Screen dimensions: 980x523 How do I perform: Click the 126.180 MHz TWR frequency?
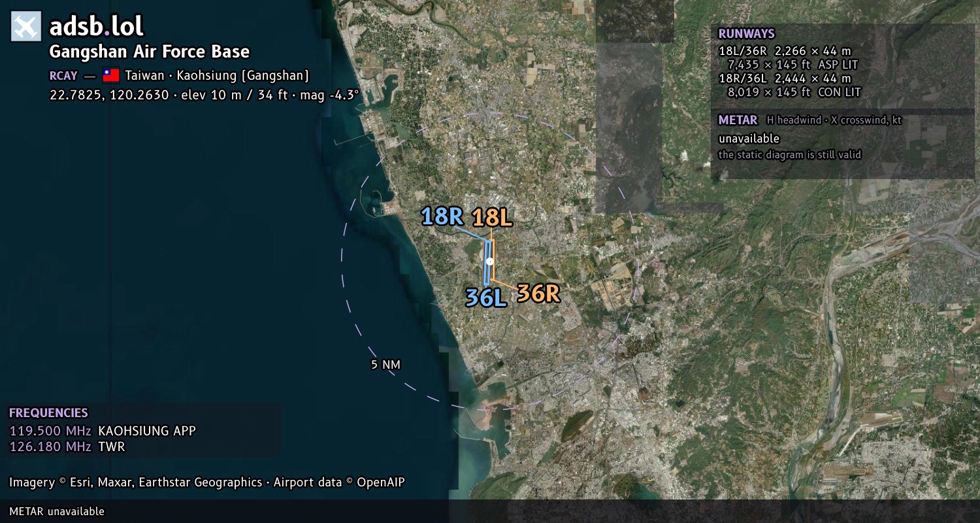(67, 447)
